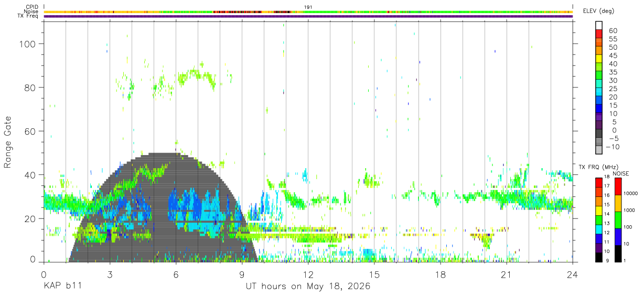Click the x-axis tick label '24'
This screenshot has width=644, height=297.
coord(572,274)
